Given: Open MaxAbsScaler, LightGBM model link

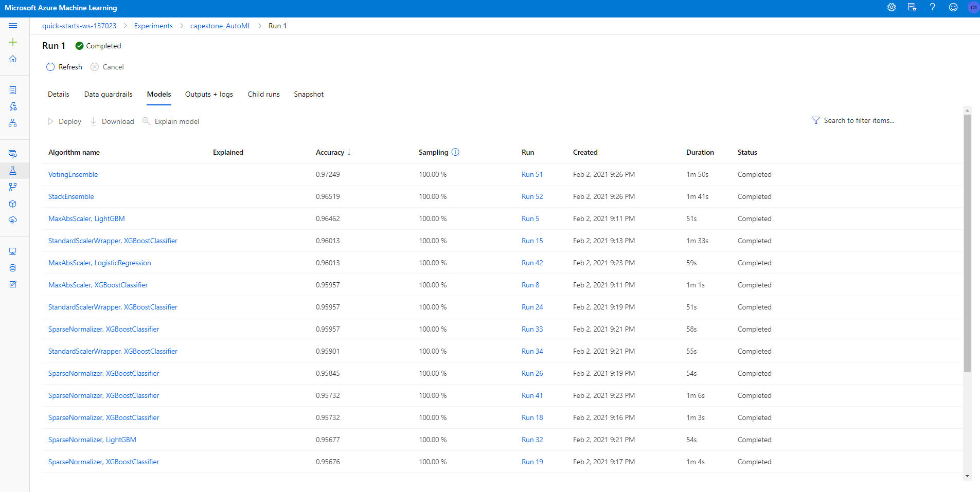Looking at the screenshot, I should click(x=86, y=218).
